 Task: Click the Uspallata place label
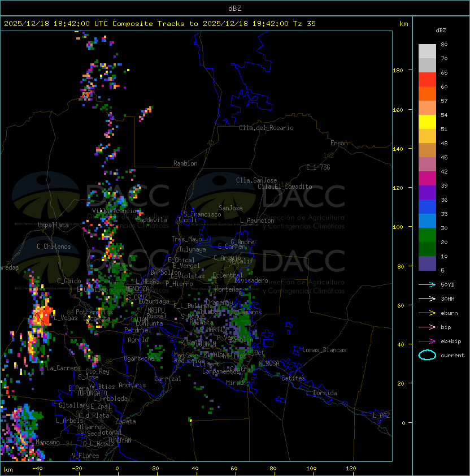(x=53, y=225)
